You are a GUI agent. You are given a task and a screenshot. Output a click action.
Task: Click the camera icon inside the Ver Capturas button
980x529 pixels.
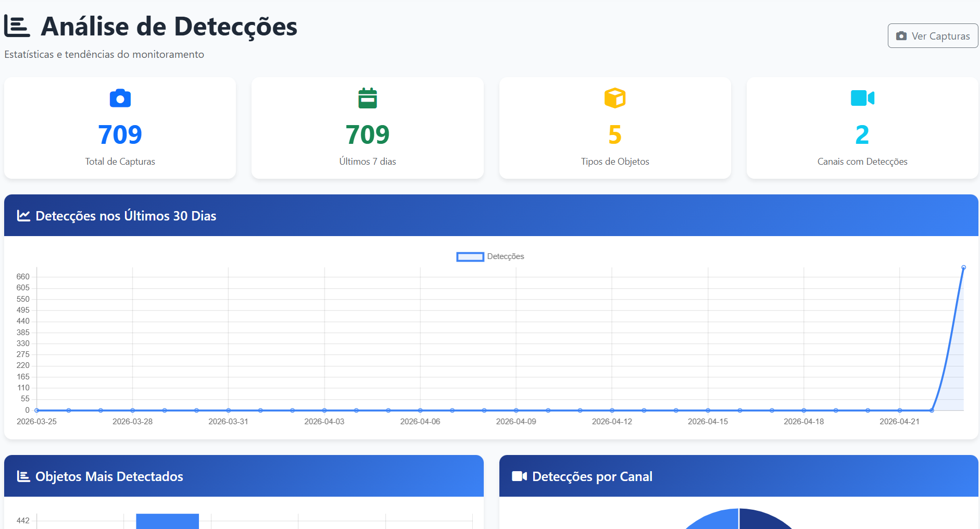click(x=900, y=35)
